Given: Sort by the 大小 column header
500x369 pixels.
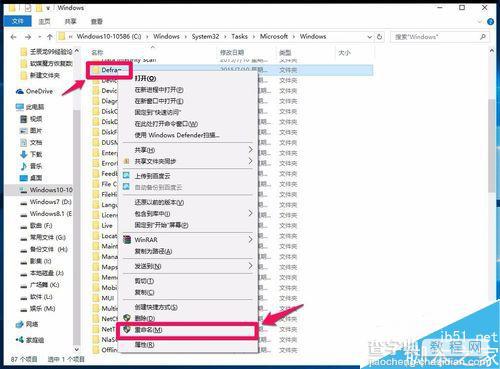Looking at the screenshot, I should 344,52.
